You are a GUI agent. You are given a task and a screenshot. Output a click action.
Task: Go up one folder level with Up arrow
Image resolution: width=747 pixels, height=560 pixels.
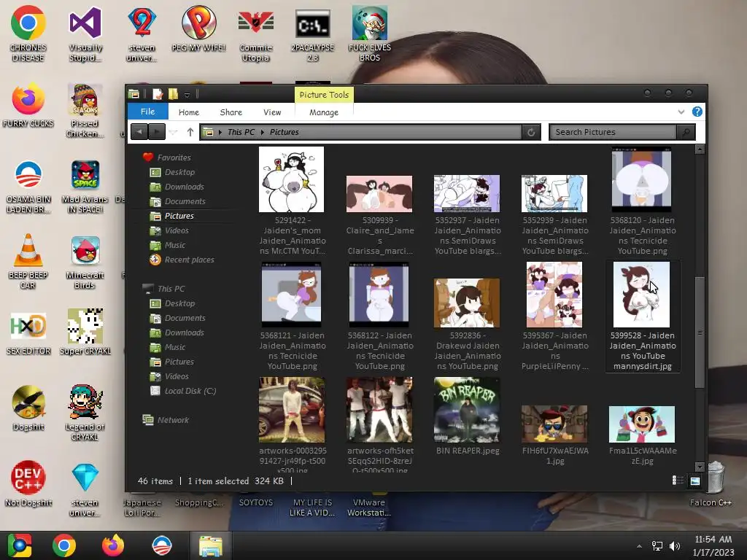(x=190, y=132)
